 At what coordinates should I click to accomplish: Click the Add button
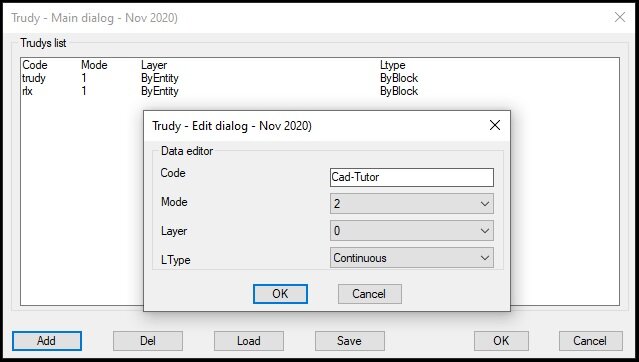pyautogui.click(x=47, y=341)
